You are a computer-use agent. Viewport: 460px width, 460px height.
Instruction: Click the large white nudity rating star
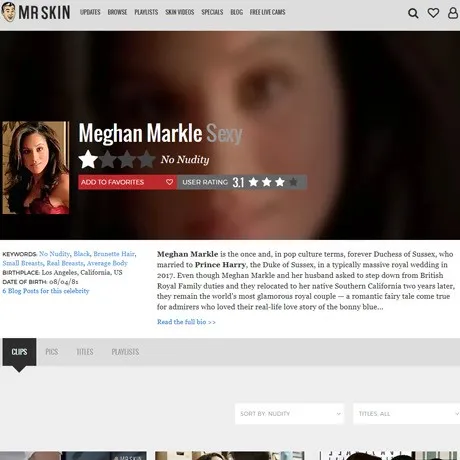point(88,159)
